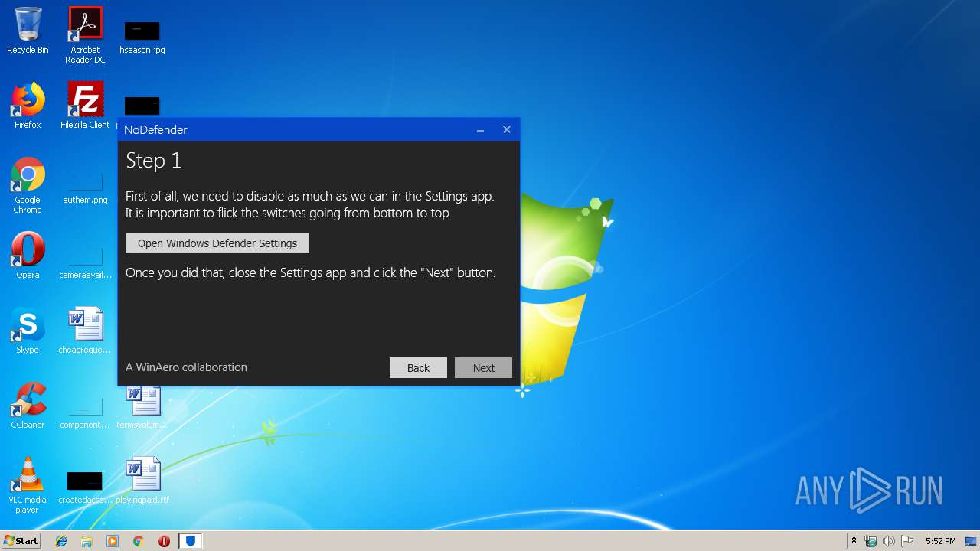Select the Google Chrome desktop shortcut

point(28,185)
